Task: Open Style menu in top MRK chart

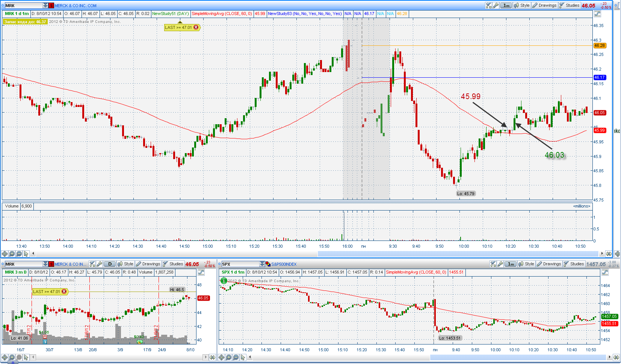Action: point(522,5)
